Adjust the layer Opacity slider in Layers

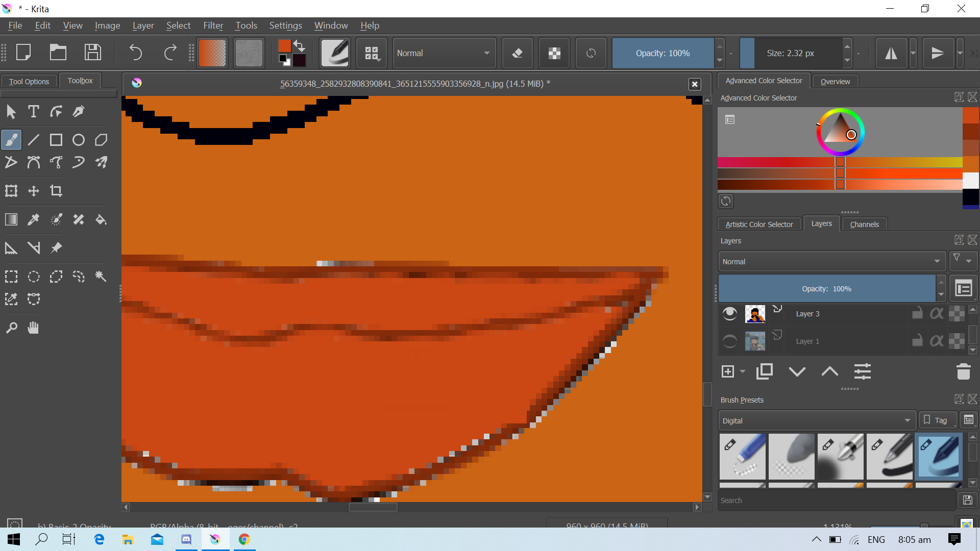(x=826, y=289)
